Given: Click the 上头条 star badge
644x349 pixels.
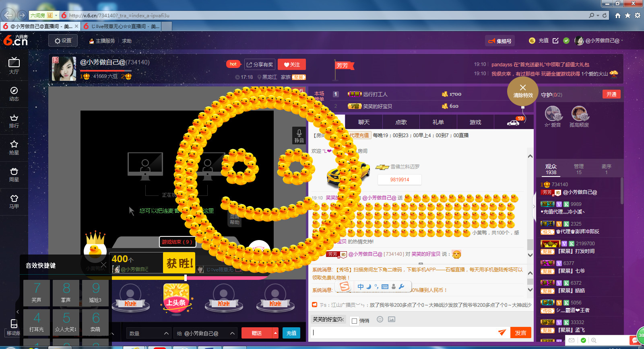Looking at the screenshot, I should (176, 298).
